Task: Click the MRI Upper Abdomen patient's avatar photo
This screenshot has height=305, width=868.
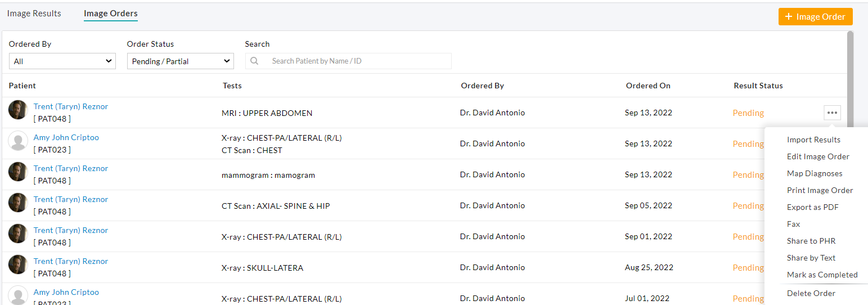Action: (x=18, y=110)
